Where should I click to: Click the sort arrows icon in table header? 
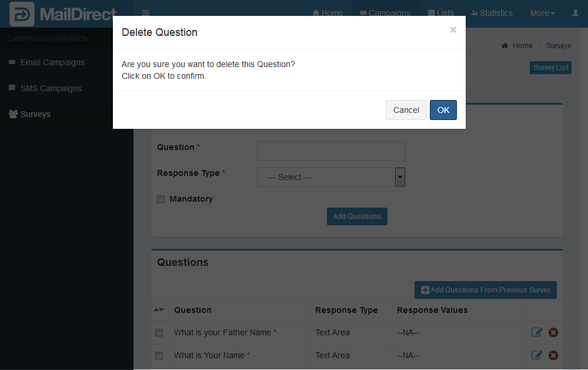(159, 310)
